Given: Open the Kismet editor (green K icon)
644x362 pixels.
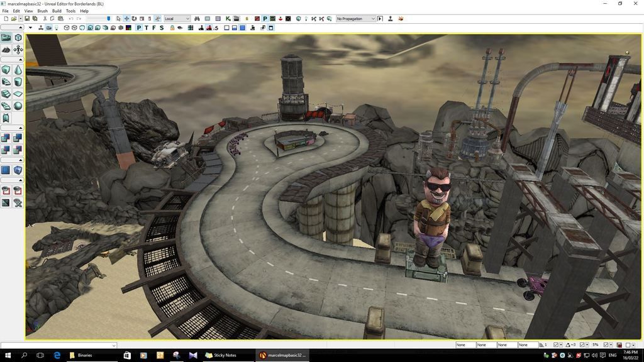Looking at the screenshot, I should pos(228,19).
